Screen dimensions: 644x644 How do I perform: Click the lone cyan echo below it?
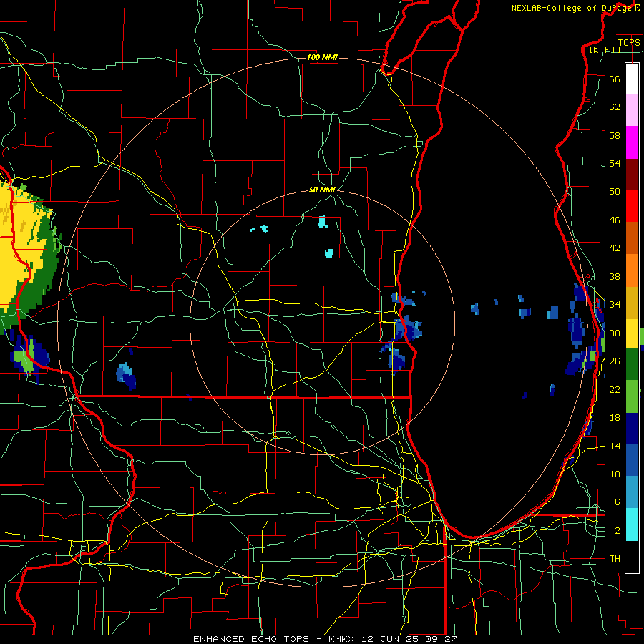[329, 253]
